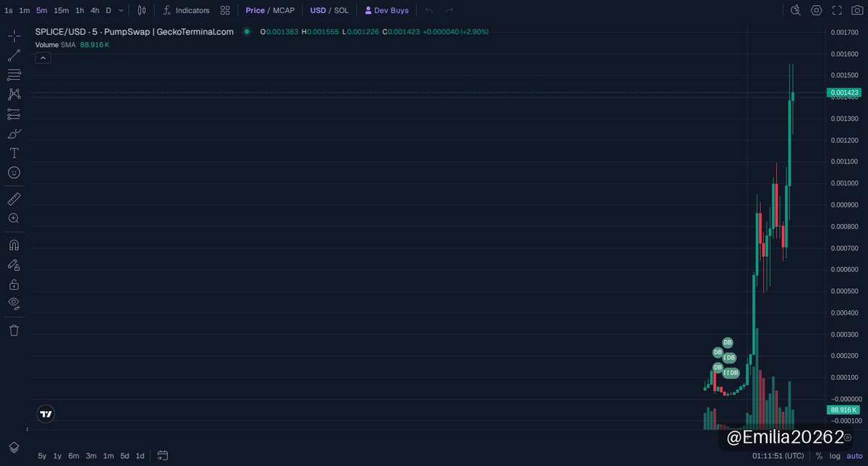Open the Fibonacci retracement tools
The width and height of the screenshot is (868, 466).
14,75
